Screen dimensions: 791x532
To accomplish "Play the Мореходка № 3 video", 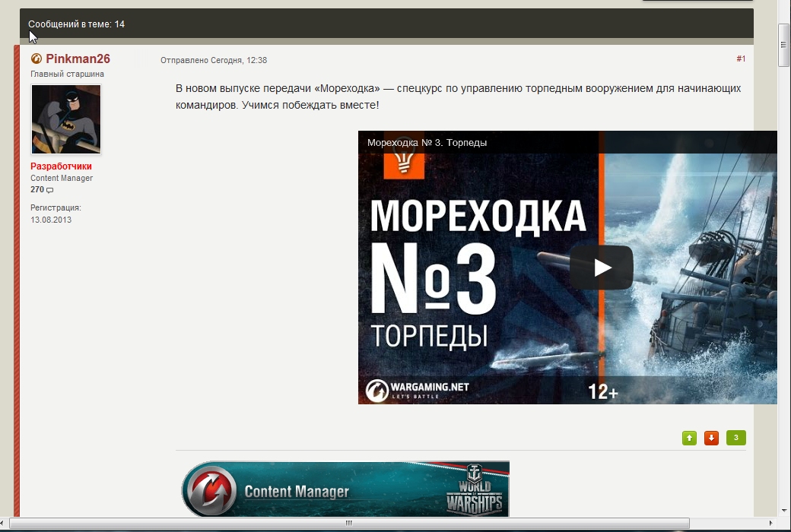I will 602,268.
